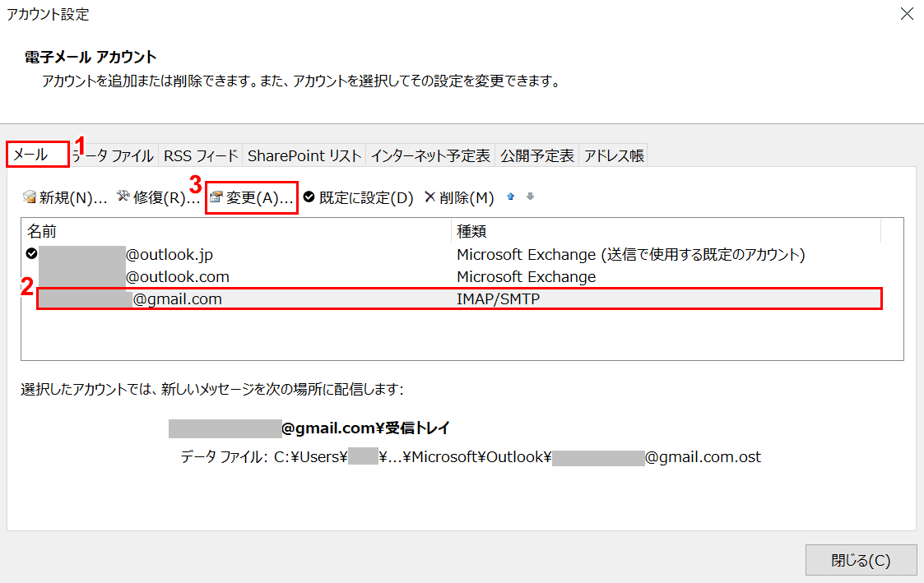Screen dimensions: 924x583
Task: Open the アドレス帳 tab
Action: point(614,155)
